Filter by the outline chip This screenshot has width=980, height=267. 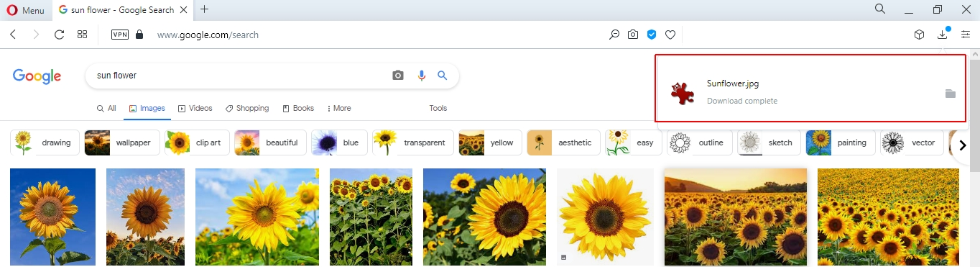coord(700,142)
